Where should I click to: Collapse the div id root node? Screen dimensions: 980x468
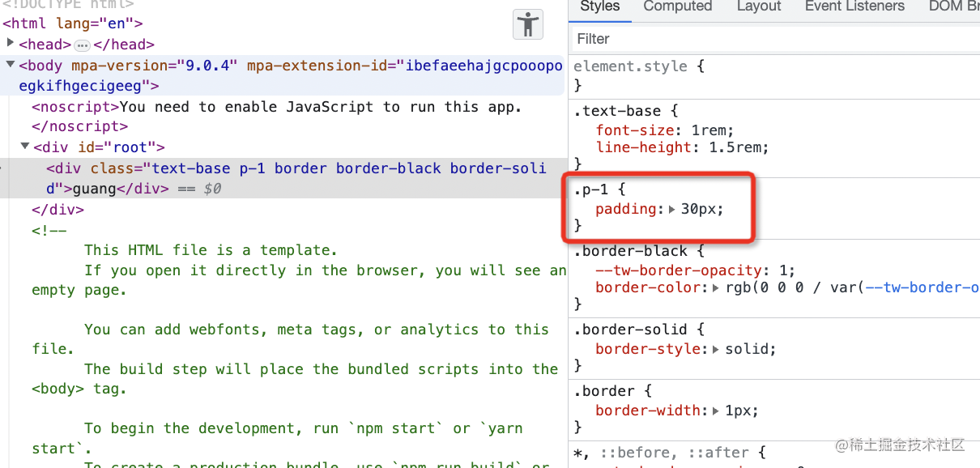(x=25, y=147)
